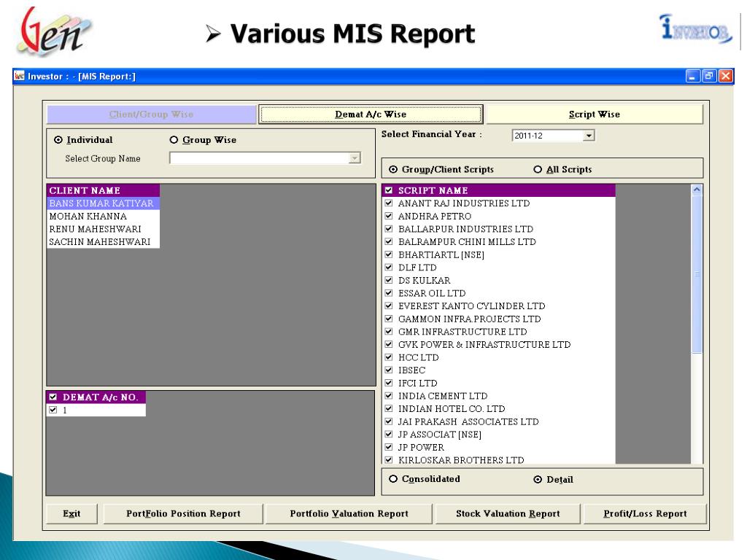This screenshot has height=560, width=747.
Task: Generate Profit/Loss Report
Action: (x=645, y=514)
